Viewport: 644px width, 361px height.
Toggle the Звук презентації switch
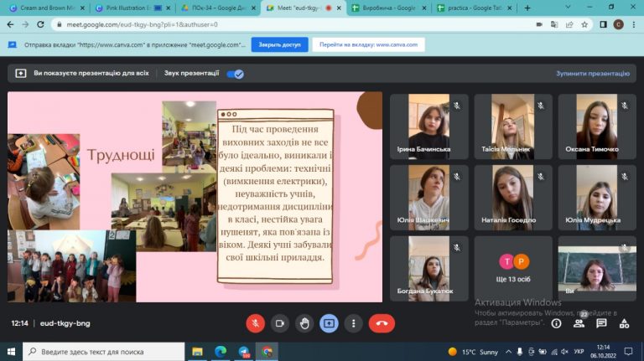tap(236, 74)
